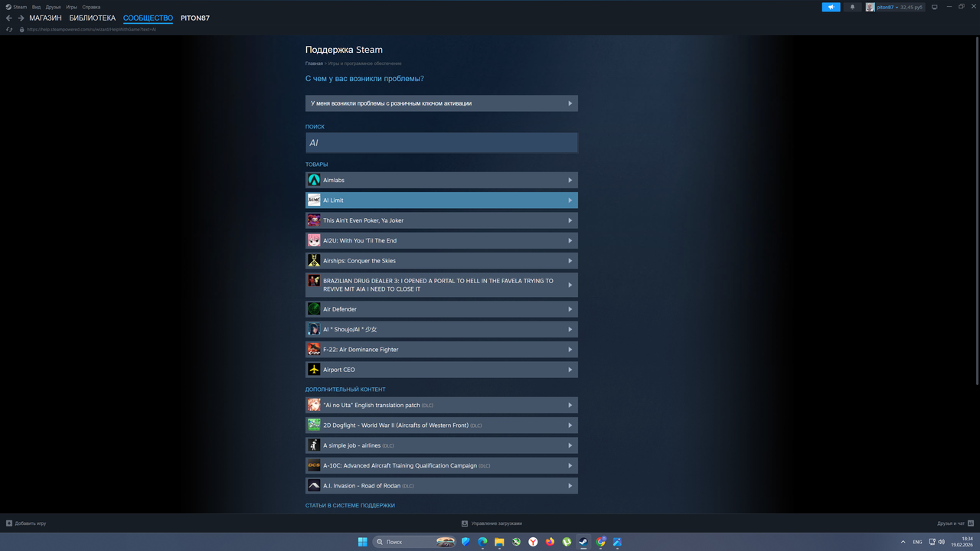
Task: Open uTorrent from the taskbar
Action: (x=567, y=542)
